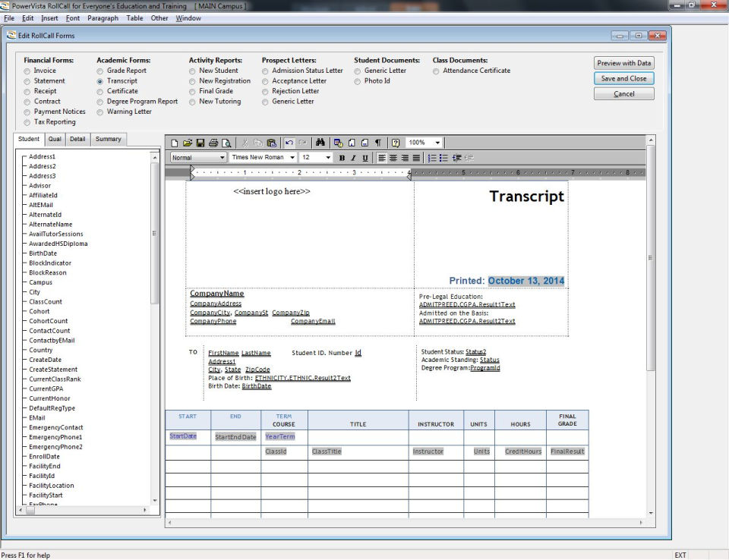
Task: Open a file using the folder icon
Action: [188, 143]
